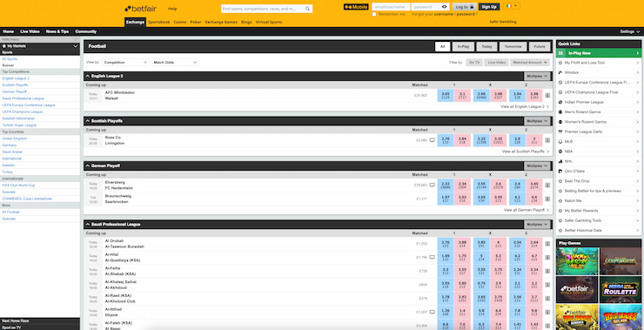This screenshot has height=330, width=644.
Task: Click the Log In button
Action: point(465,7)
